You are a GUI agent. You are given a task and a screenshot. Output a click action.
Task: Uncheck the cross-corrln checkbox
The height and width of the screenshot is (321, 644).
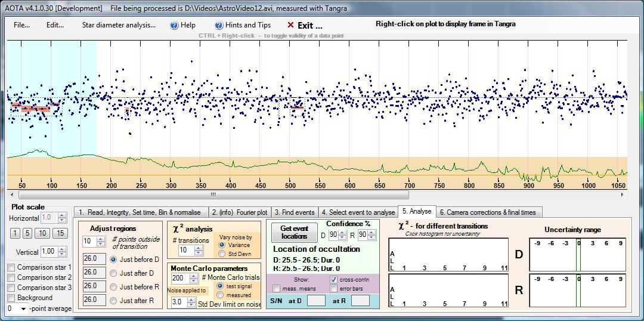tap(333, 279)
